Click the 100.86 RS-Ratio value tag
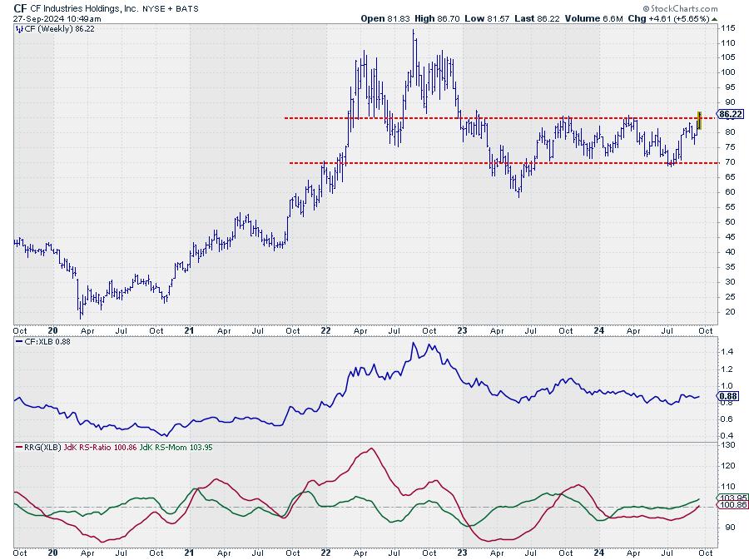This screenshot has width=749, height=560. [x=731, y=505]
